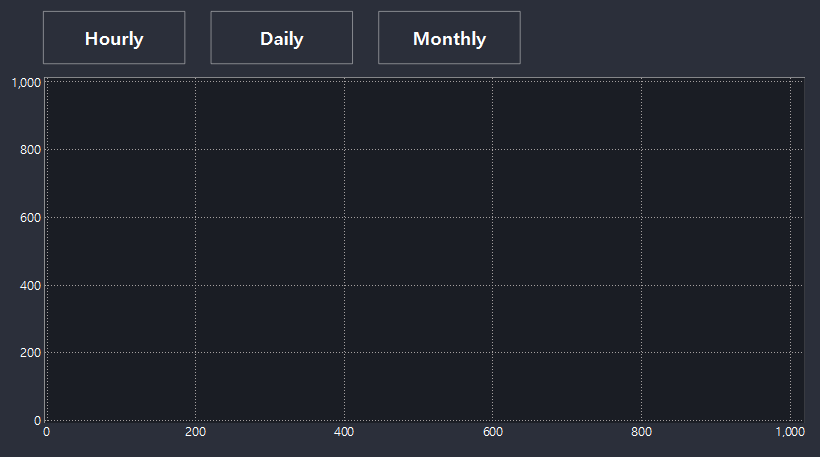Click the 600 label on vertical axis
820x457 pixels.
pyautogui.click(x=30, y=218)
